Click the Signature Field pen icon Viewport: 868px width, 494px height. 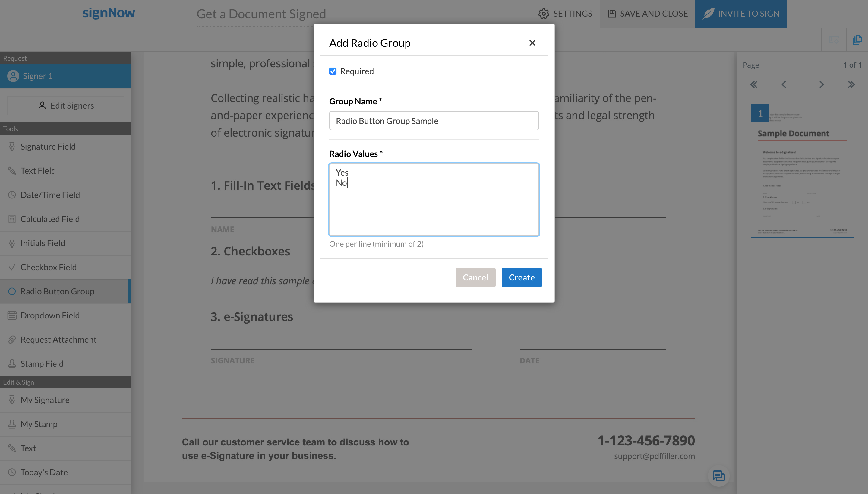click(x=12, y=147)
